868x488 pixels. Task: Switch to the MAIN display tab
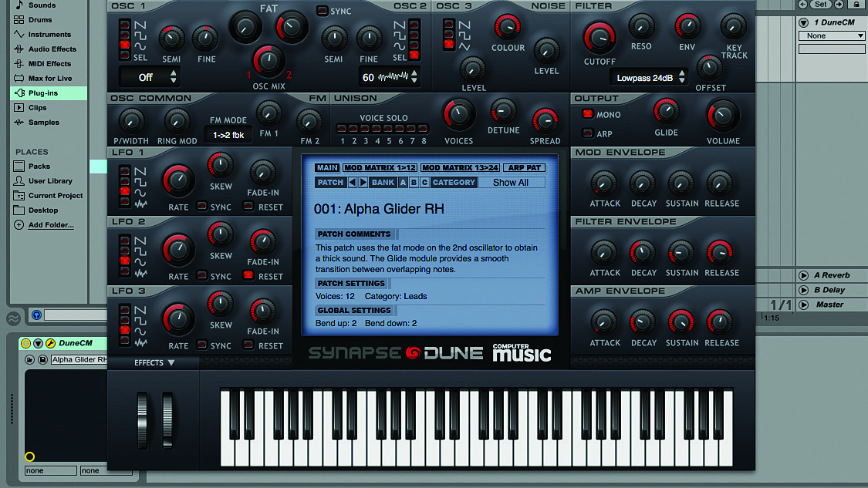click(327, 167)
